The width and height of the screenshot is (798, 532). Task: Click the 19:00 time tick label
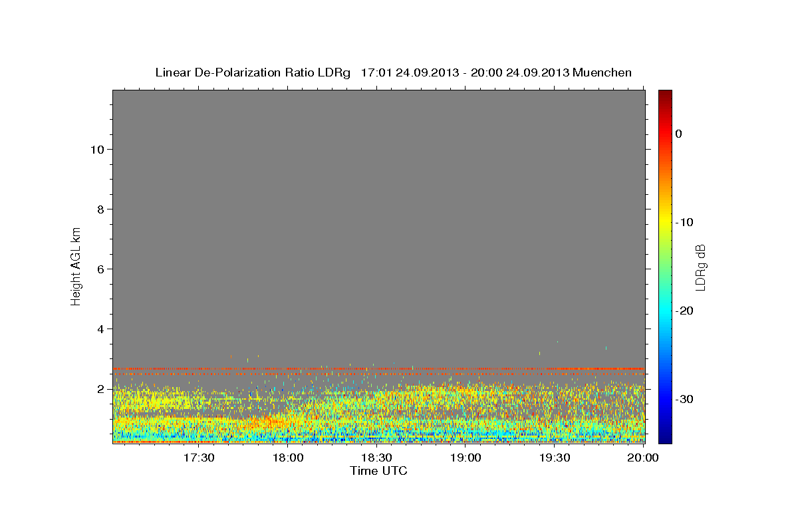pos(465,458)
